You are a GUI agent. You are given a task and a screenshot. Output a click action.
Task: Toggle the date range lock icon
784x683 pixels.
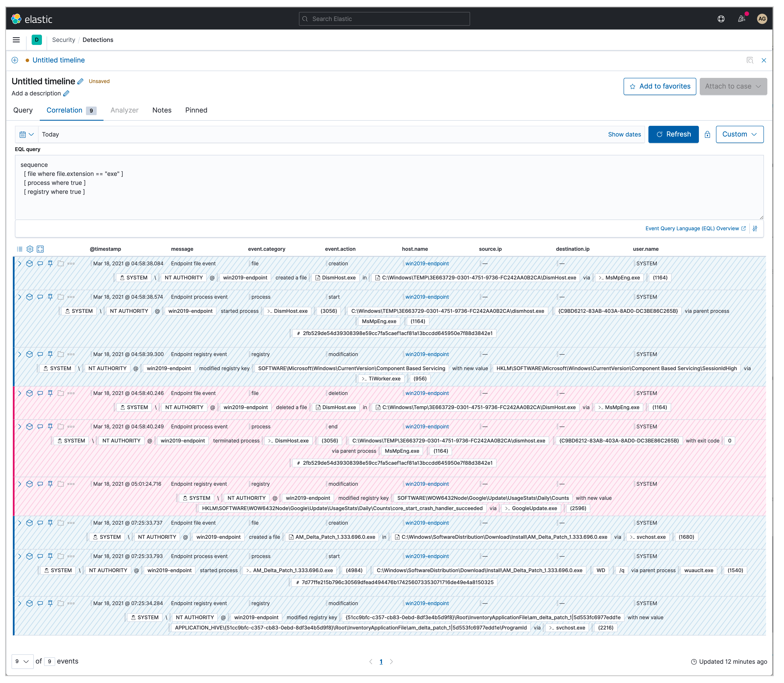(708, 134)
